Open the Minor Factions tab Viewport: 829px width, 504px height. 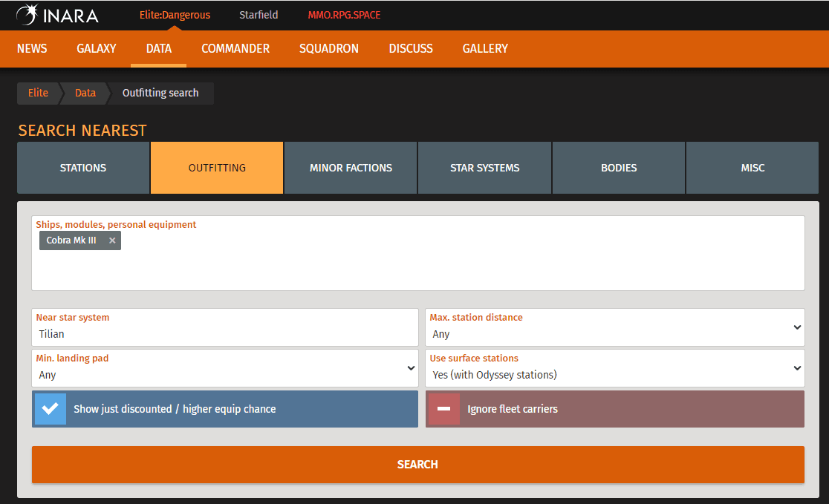click(351, 168)
